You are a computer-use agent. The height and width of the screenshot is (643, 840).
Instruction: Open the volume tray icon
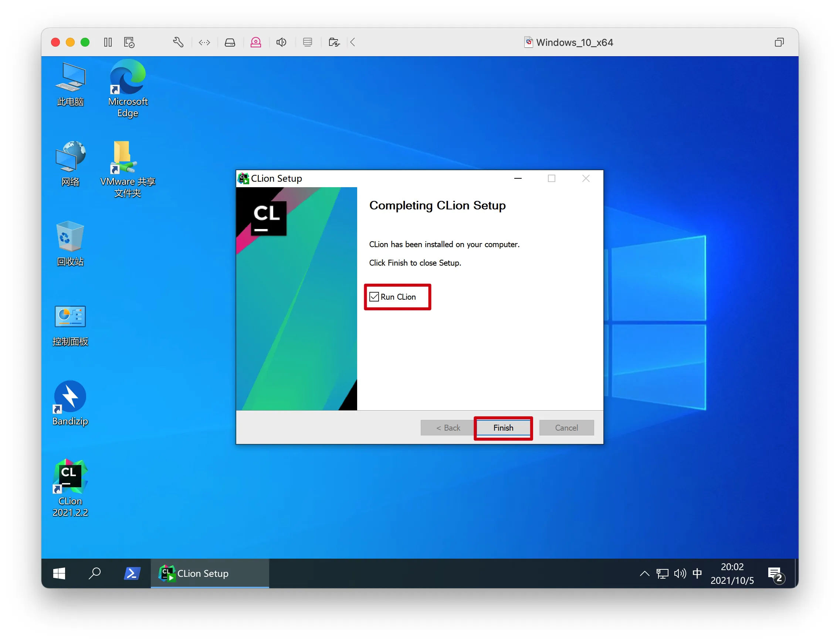[x=680, y=573]
